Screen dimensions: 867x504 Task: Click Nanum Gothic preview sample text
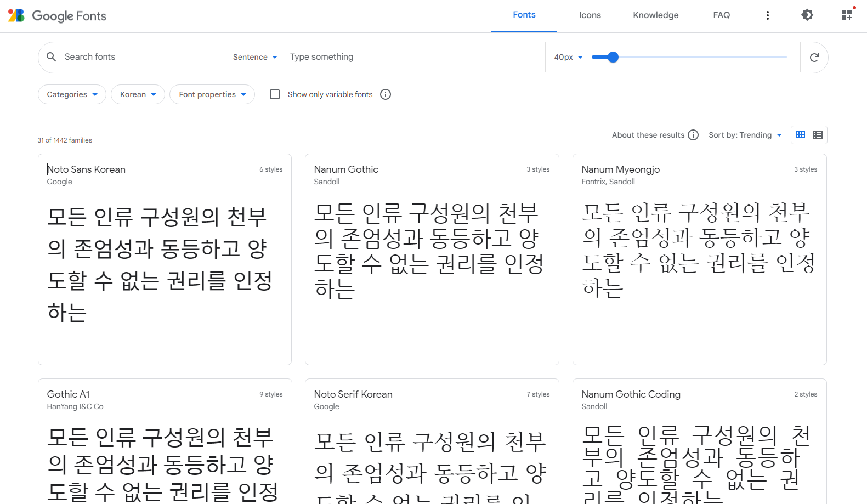(x=428, y=251)
